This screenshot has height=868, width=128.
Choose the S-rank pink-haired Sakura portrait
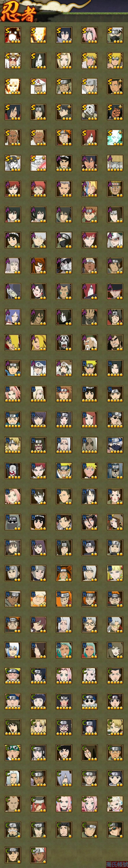click(89, 35)
